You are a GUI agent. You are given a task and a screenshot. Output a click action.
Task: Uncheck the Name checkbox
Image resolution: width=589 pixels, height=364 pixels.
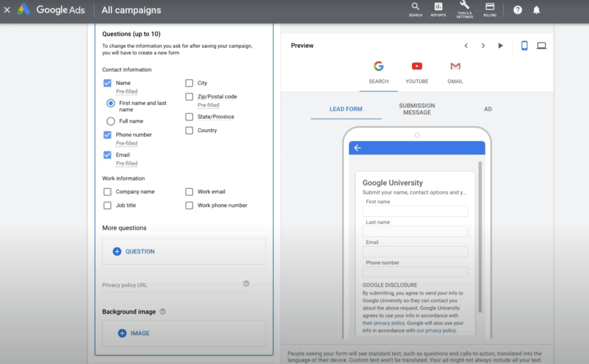108,83
